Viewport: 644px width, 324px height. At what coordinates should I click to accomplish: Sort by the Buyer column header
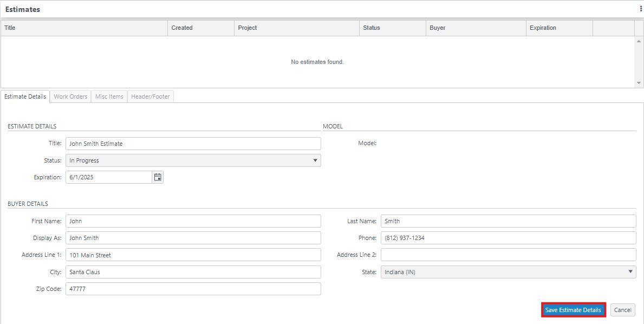[x=476, y=28]
